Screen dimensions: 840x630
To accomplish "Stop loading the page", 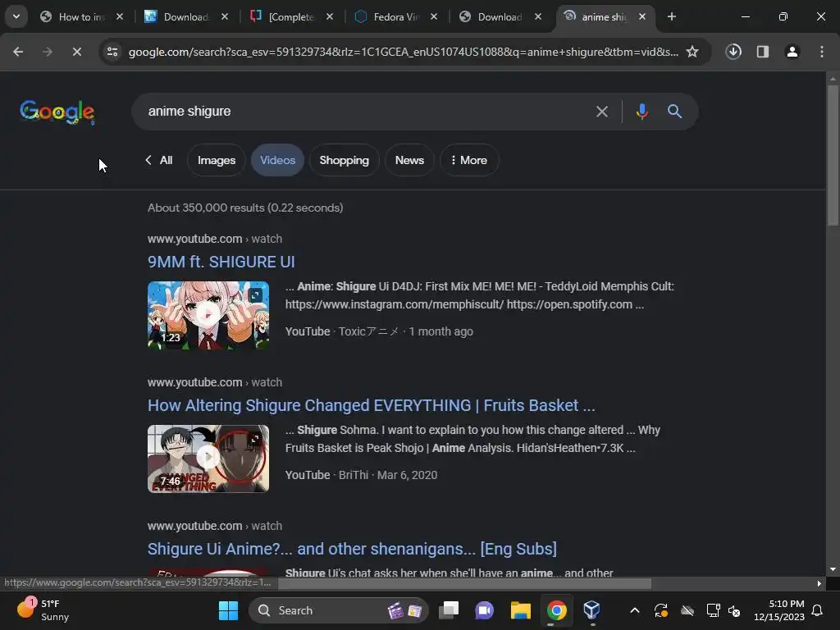I will [x=76, y=52].
